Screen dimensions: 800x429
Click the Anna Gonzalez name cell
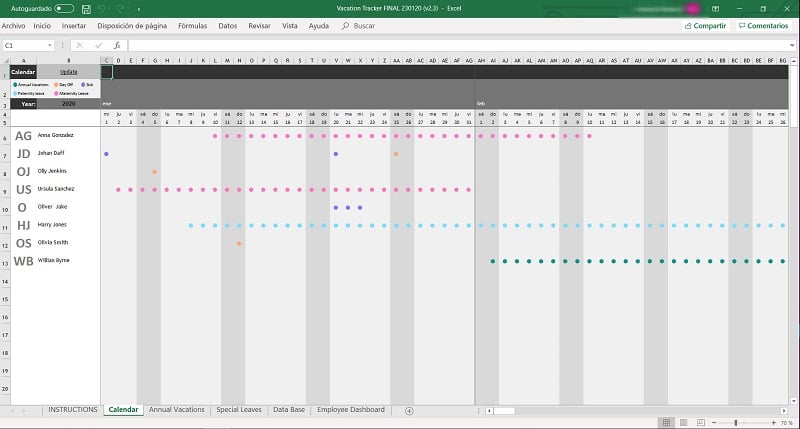tap(56, 135)
